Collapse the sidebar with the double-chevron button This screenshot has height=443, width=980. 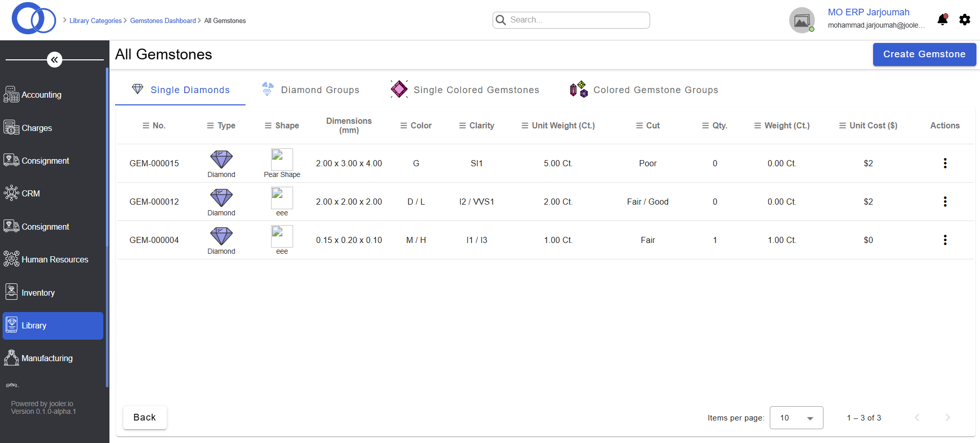55,60
